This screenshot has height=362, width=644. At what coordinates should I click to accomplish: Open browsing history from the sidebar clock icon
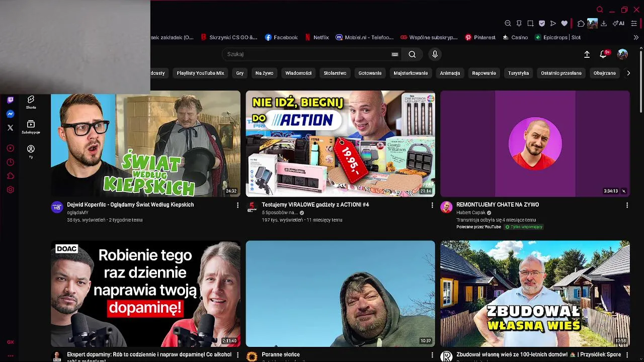[x=10, y=162]
